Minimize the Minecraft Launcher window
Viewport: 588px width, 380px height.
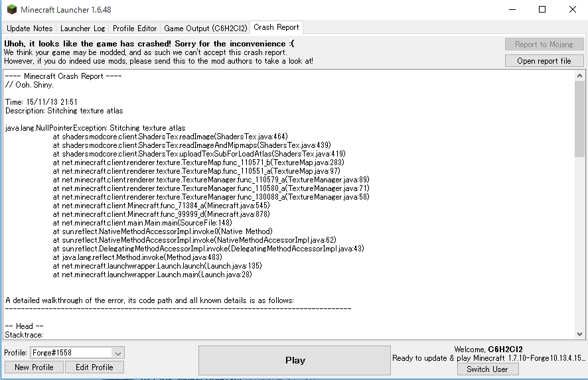click(512, 9)
